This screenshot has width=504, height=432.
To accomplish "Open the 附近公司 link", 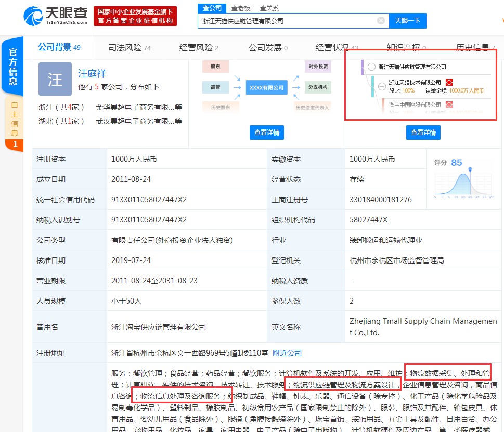I will point(287,353).
